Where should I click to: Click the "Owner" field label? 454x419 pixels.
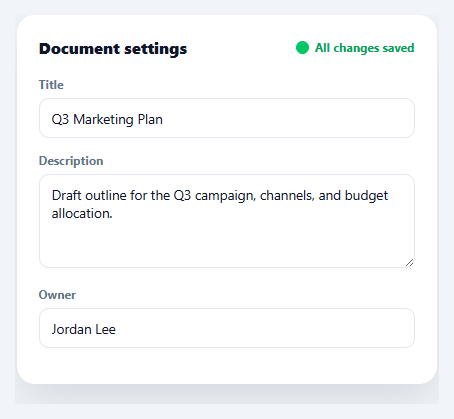pyautogui.click(x=57, y=295)
